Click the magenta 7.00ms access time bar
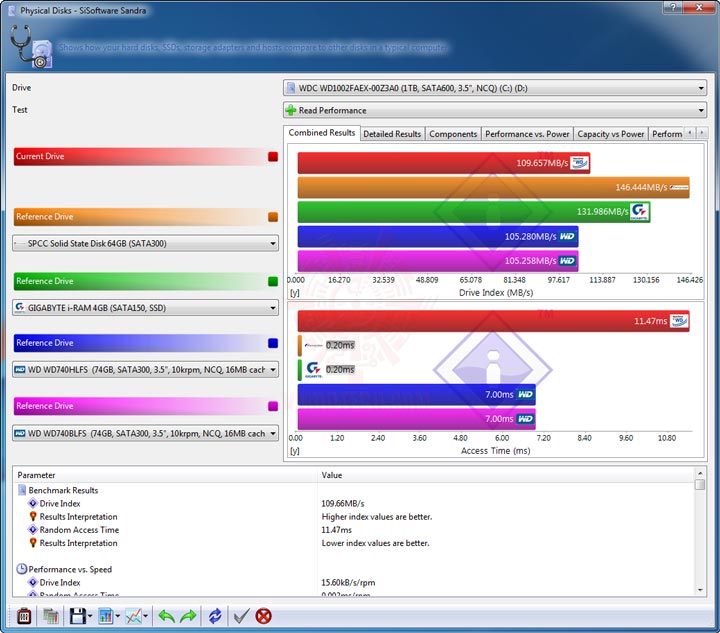Viewport: 720px width, 633px height. 416,419
